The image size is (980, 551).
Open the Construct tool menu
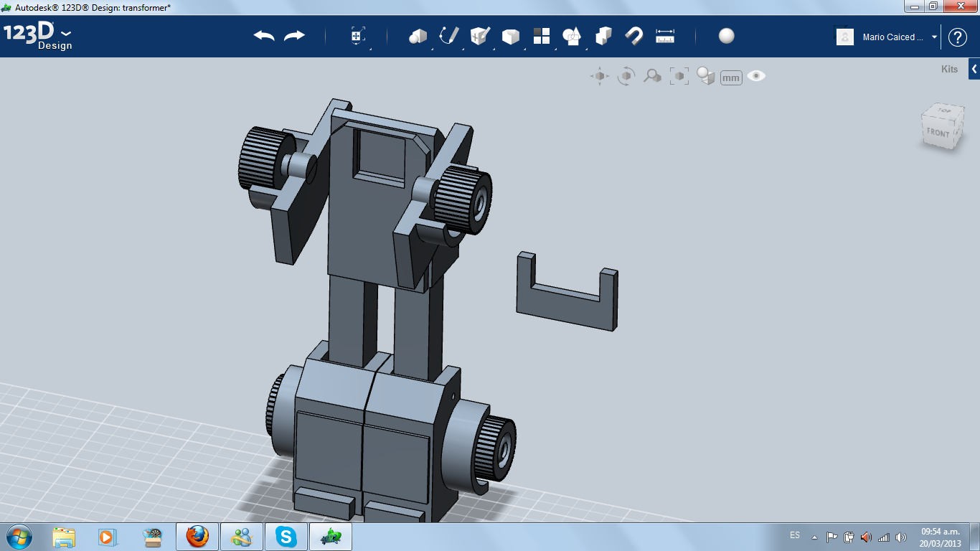pyautogui.click(x=480, y=36)
